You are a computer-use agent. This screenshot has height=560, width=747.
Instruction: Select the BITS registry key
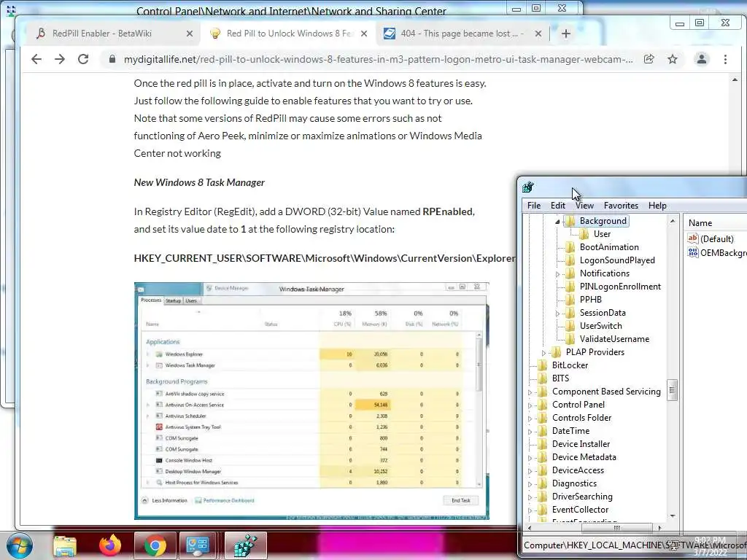tap(560, 378)
